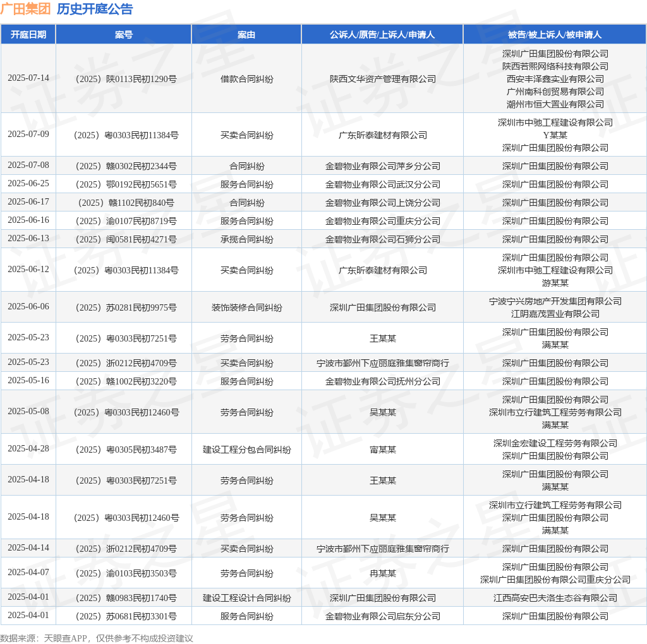Click plaintiff 金碧物业有限公司武汉分公司
Image resolution: width=647 pixels, height=644 pixels.
pyautogui.click(x=382, y=184)
